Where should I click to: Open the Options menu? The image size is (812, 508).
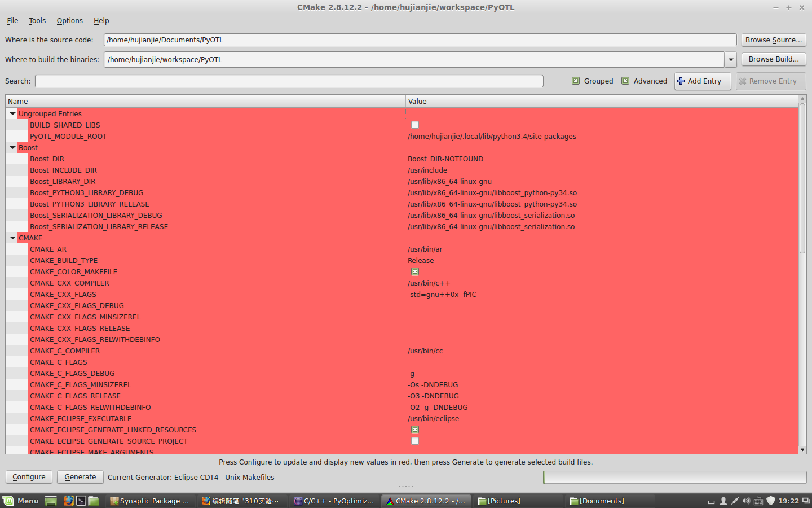point(70,21)
